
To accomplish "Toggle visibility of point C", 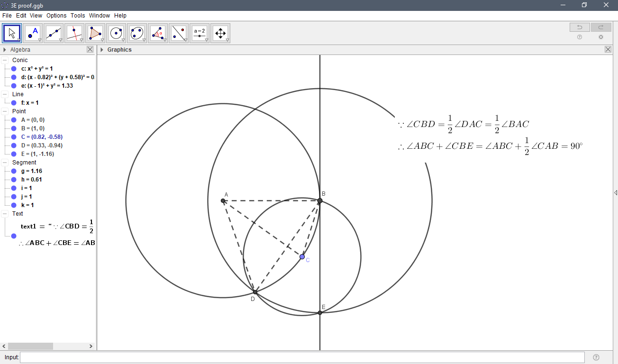I will point(13,136).
